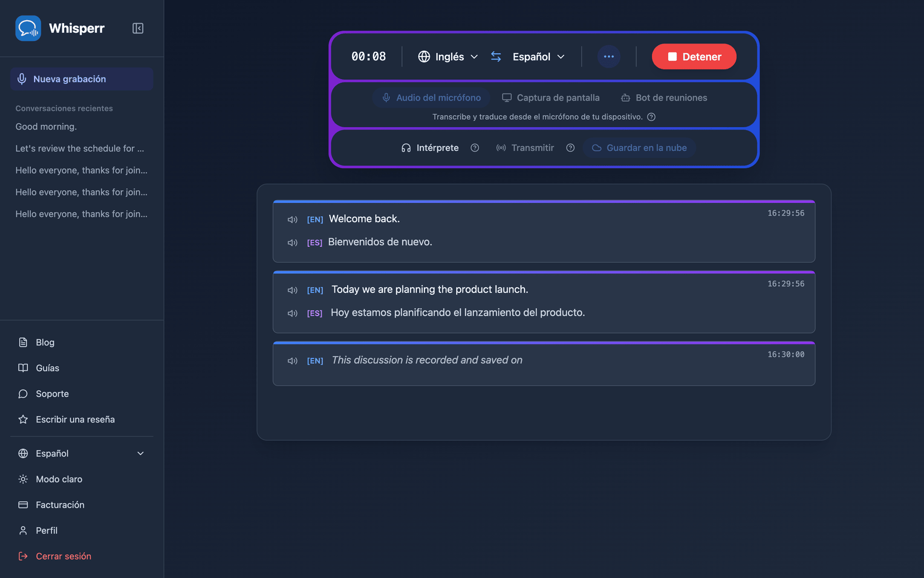
Task: Select Audio del micrófono tab
Action: click(x=431, y=98)
